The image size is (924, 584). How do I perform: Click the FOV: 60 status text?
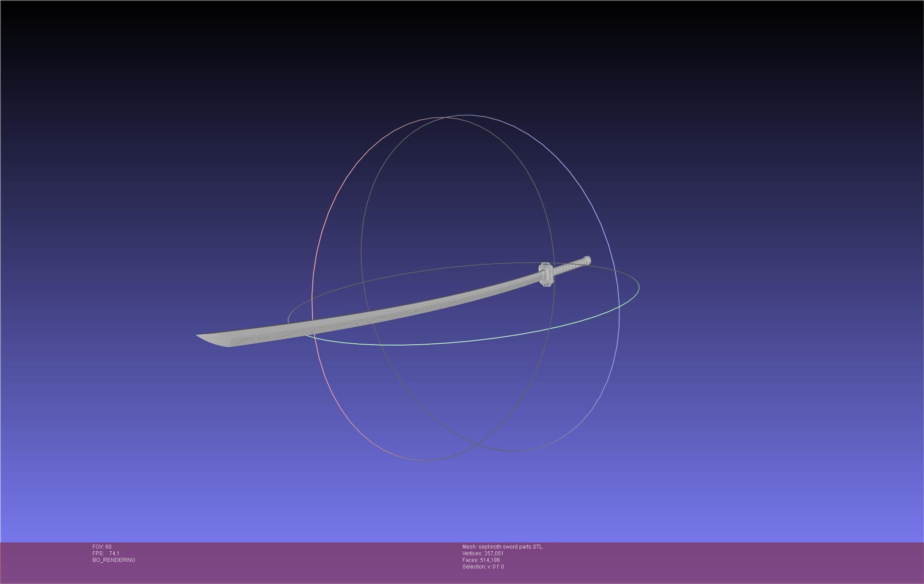point(102,547)
